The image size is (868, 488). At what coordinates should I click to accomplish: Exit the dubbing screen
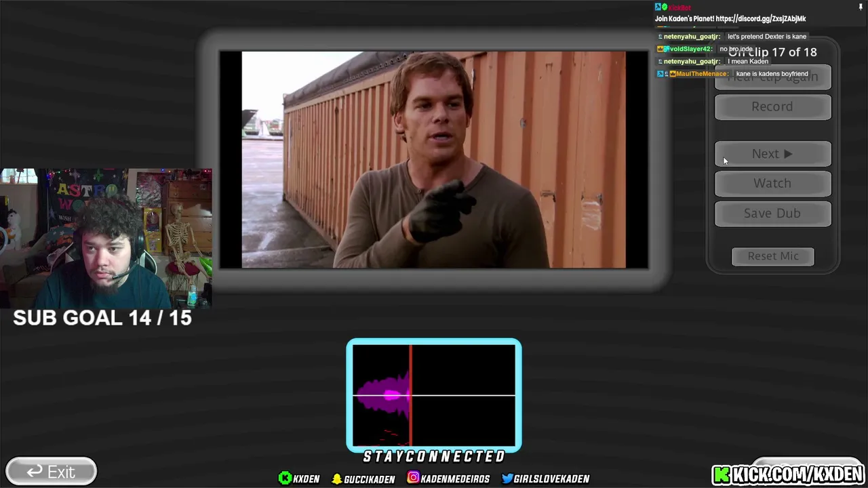51,472
